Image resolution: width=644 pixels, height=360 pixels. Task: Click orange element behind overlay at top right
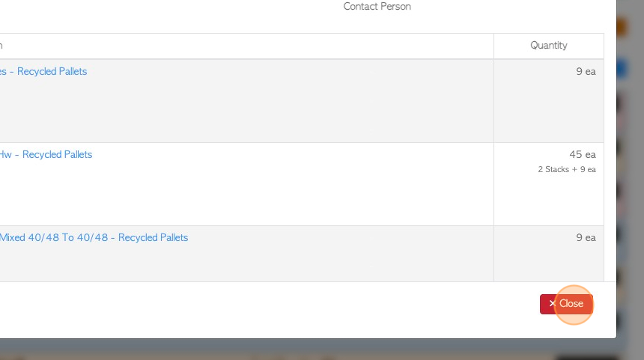tap(621, 27)
